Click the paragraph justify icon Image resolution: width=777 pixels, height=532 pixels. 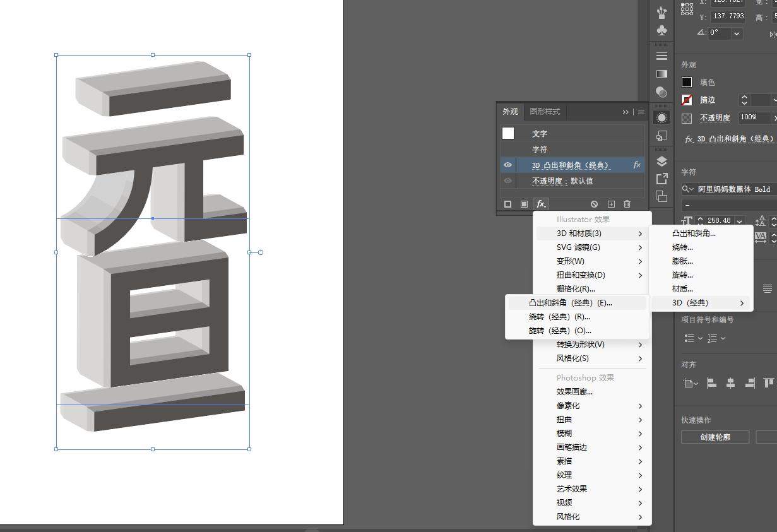point(768,288)
